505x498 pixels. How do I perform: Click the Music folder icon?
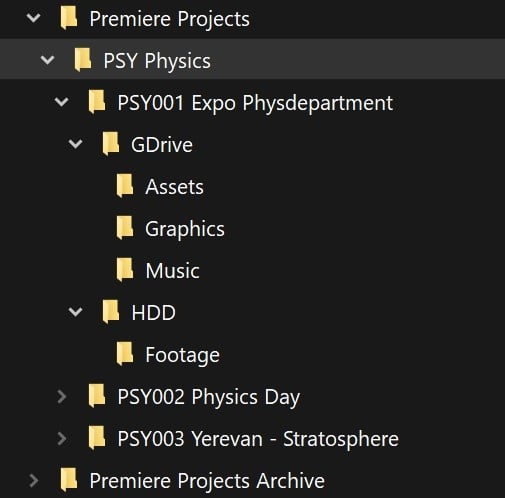coord(125,270)
